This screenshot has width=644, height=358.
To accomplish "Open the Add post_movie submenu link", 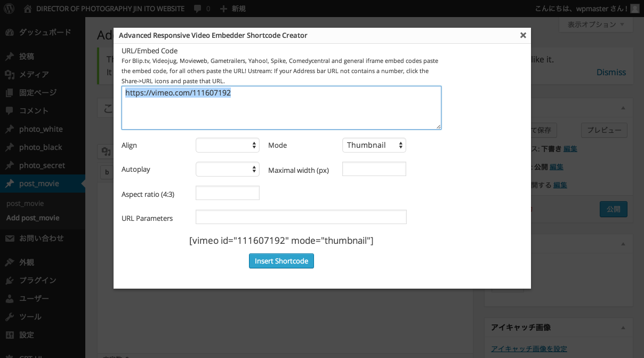I will pyautogui.click(x=33, y=218).
